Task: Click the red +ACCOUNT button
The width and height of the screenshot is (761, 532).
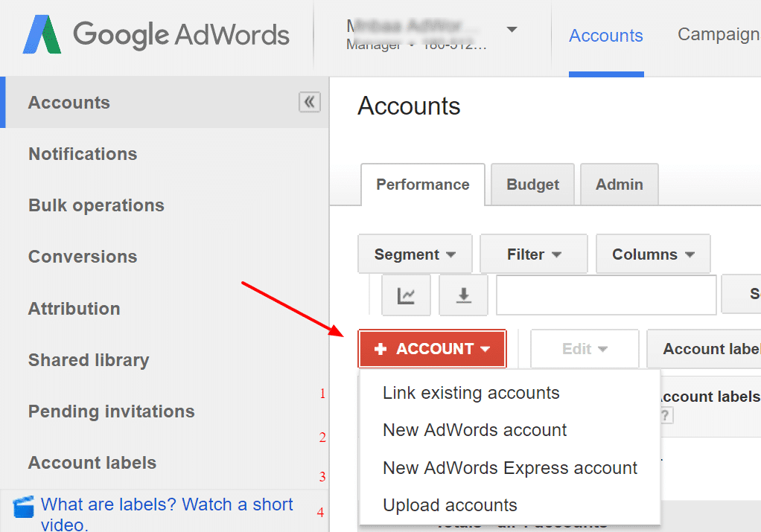Action: 432,348
